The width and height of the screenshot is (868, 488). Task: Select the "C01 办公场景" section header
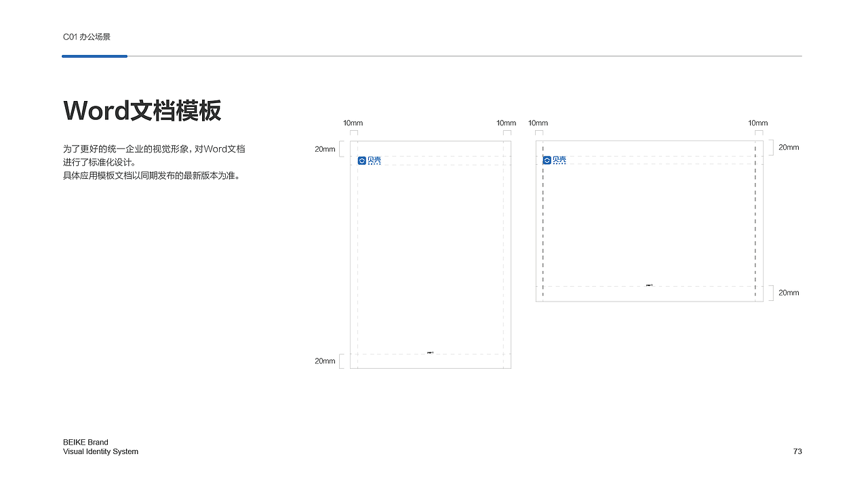click(87, 37)
